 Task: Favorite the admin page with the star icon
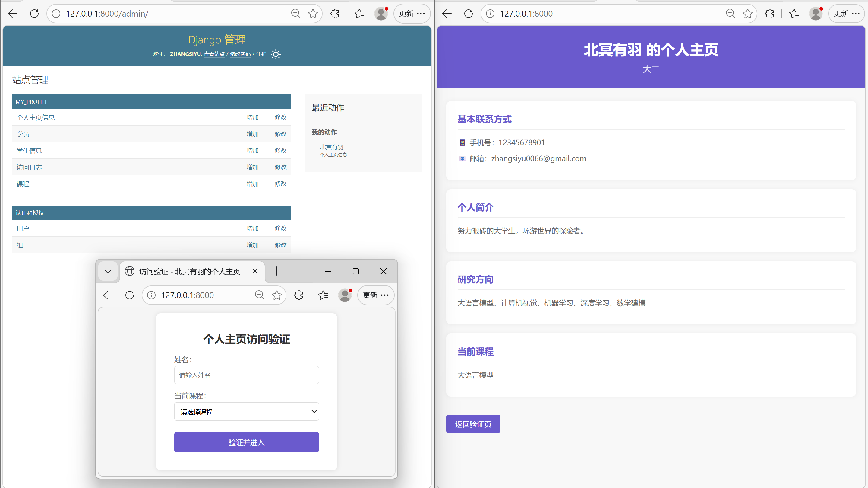(313, 14)
